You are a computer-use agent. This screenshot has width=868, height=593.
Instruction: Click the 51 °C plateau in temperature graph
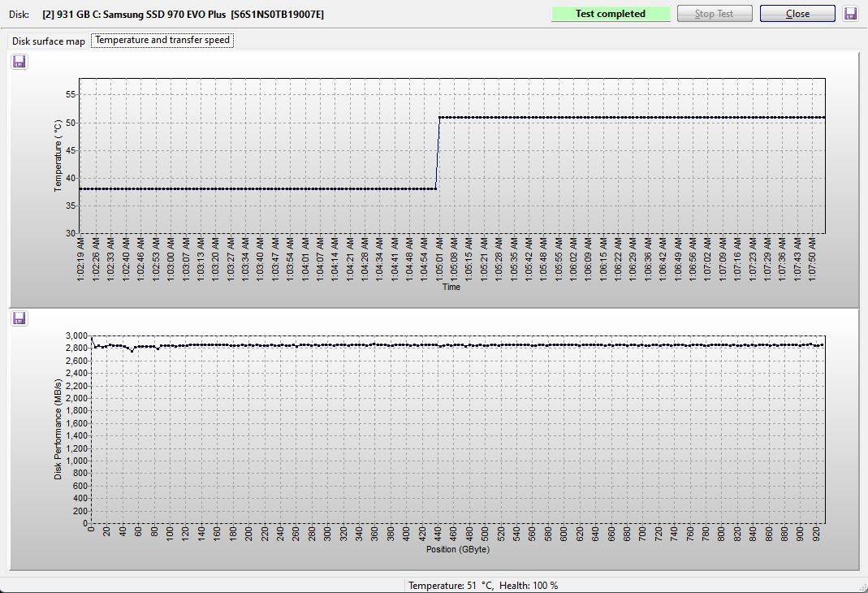click(x=633, y=118)
